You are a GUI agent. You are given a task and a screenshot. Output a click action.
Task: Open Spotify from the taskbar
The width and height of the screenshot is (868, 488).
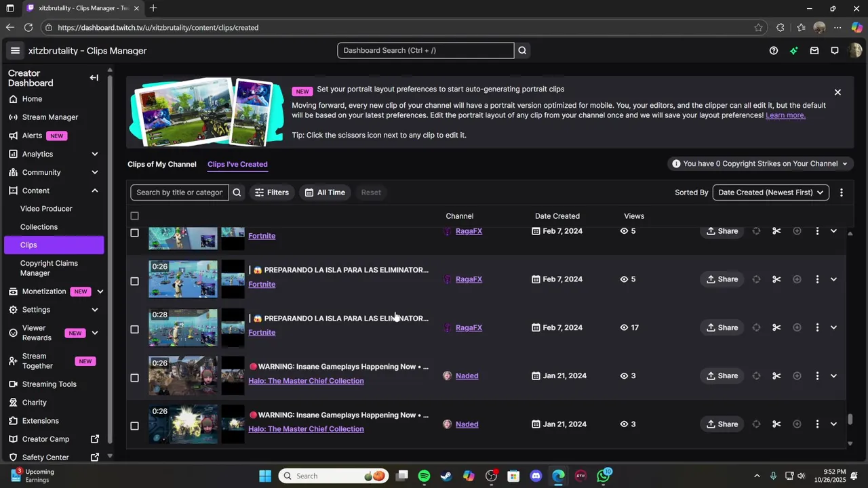coord(424,476)
